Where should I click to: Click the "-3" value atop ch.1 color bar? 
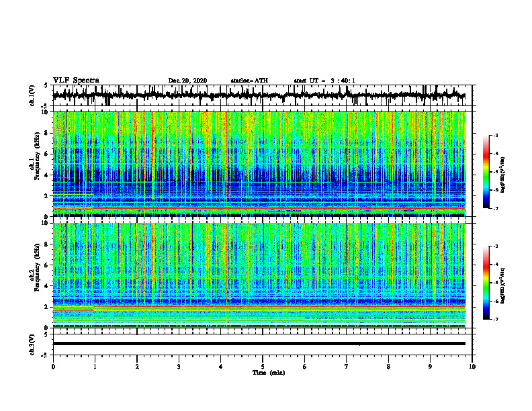pyautogui.click(x=495, y=136)
